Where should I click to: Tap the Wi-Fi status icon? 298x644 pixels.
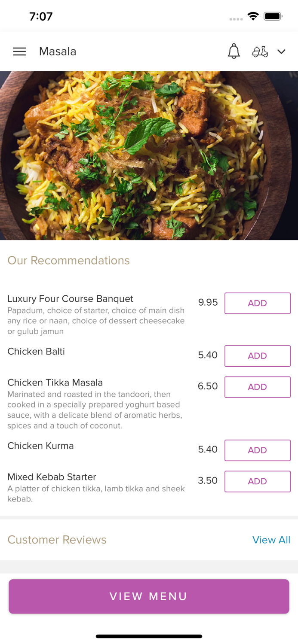point(253,16)
